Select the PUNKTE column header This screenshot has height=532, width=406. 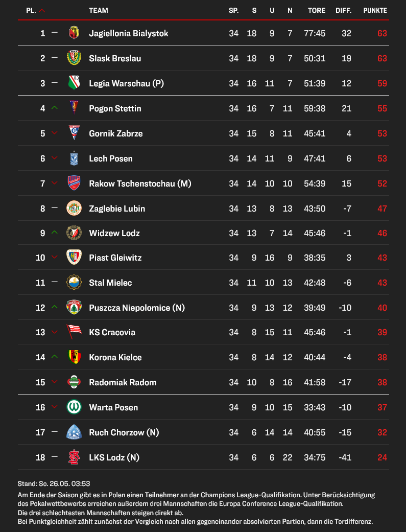[375, 11]
